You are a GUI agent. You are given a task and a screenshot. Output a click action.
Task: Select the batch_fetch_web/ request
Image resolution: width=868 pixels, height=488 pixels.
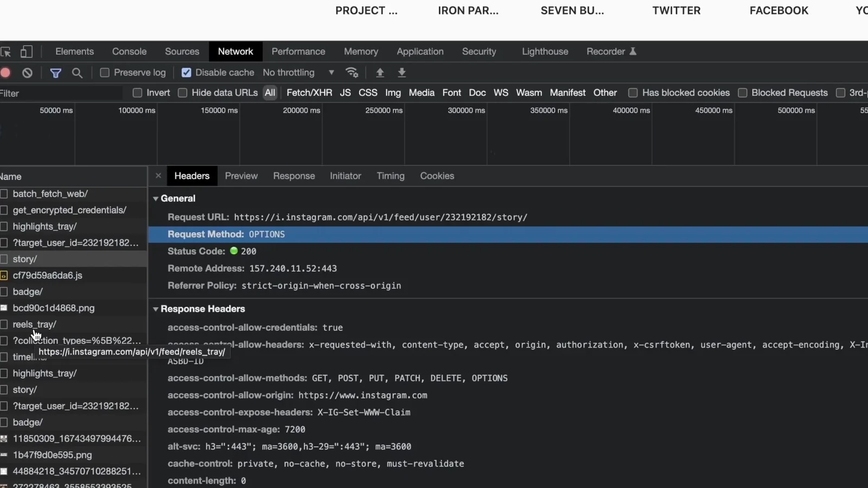click(x=73, y=194)
